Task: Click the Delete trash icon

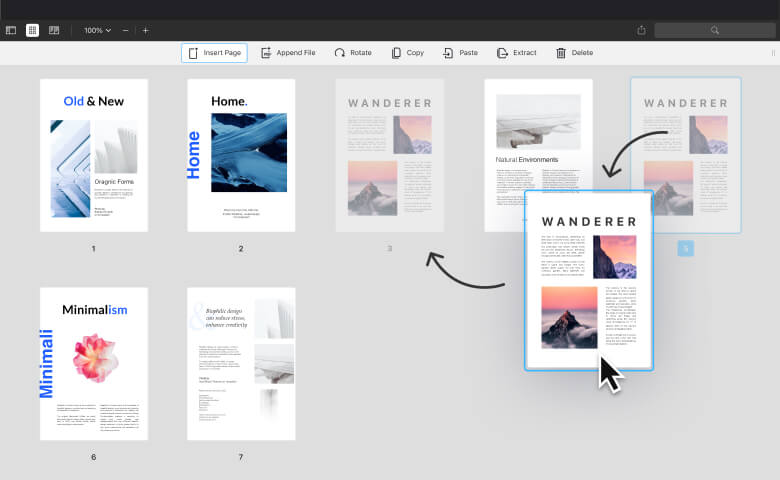Action: click(561, 53)
